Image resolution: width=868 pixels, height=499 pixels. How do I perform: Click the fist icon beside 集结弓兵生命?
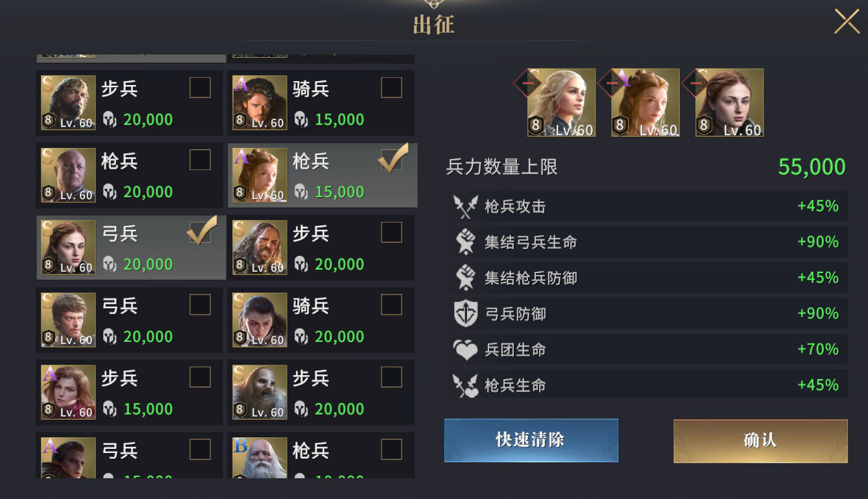coord(466,242)
